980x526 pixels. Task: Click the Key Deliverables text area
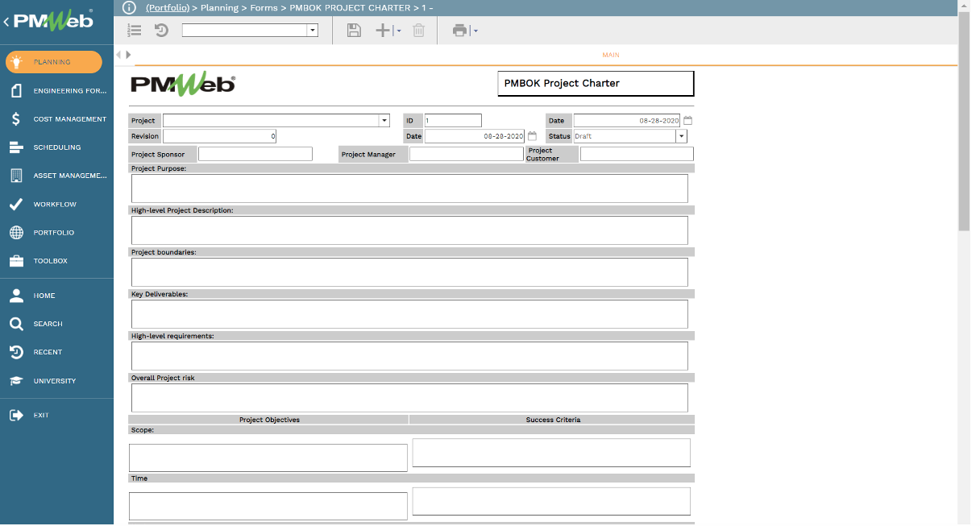click(x=409, y=314)
